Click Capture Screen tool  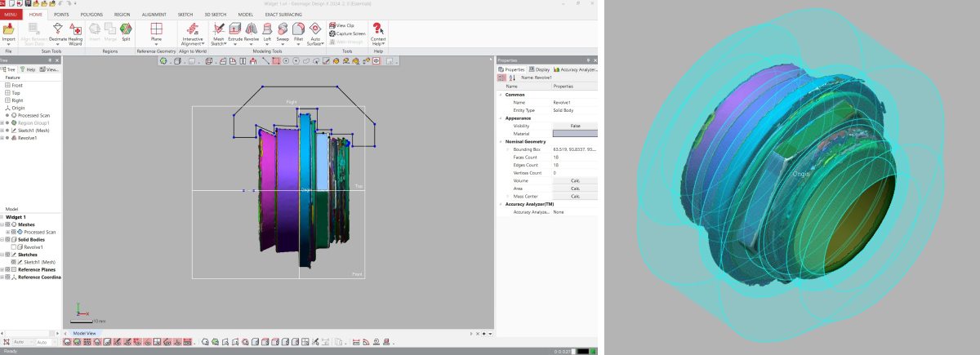point(345,33)
